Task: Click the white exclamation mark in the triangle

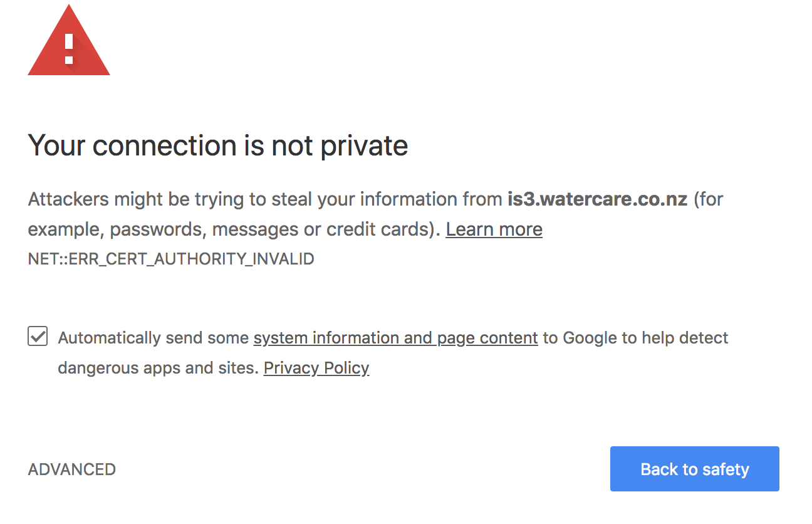Action: point(69,48)
